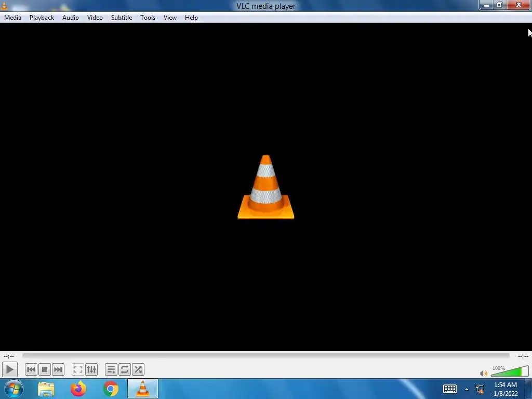
Task: Toggle loop repeat mode
Action: [x=125, y=369]
